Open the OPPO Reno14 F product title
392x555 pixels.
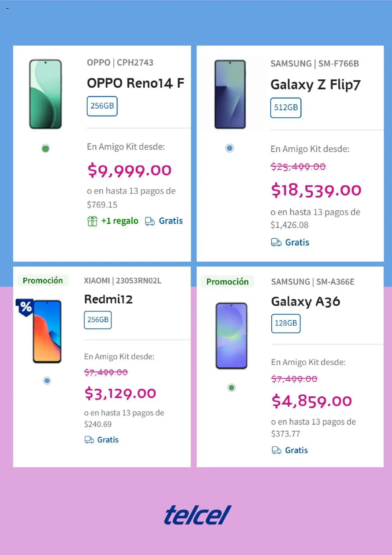click(135, 83)
